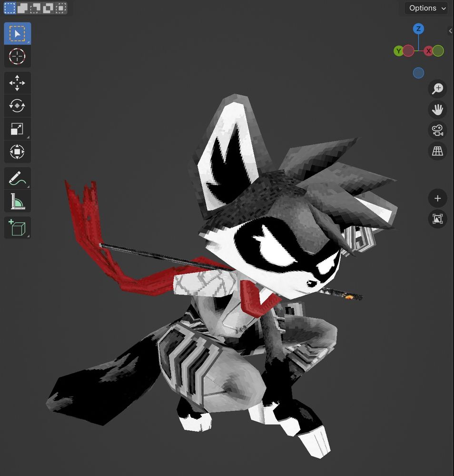
Task: Toggle the camera view button
Action: coord(438,130)
